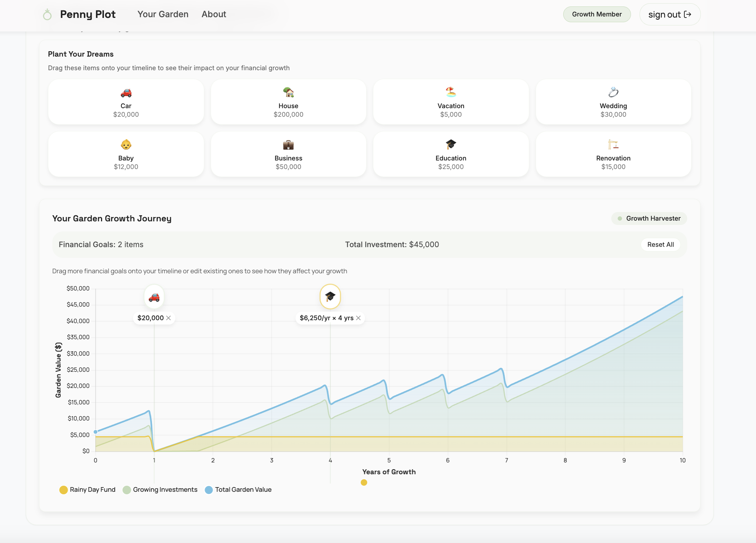This screenshot has height=543, width=756.
Task: Click the education marker on timeline
Action: pyautogui.click(x=330, y=297)
